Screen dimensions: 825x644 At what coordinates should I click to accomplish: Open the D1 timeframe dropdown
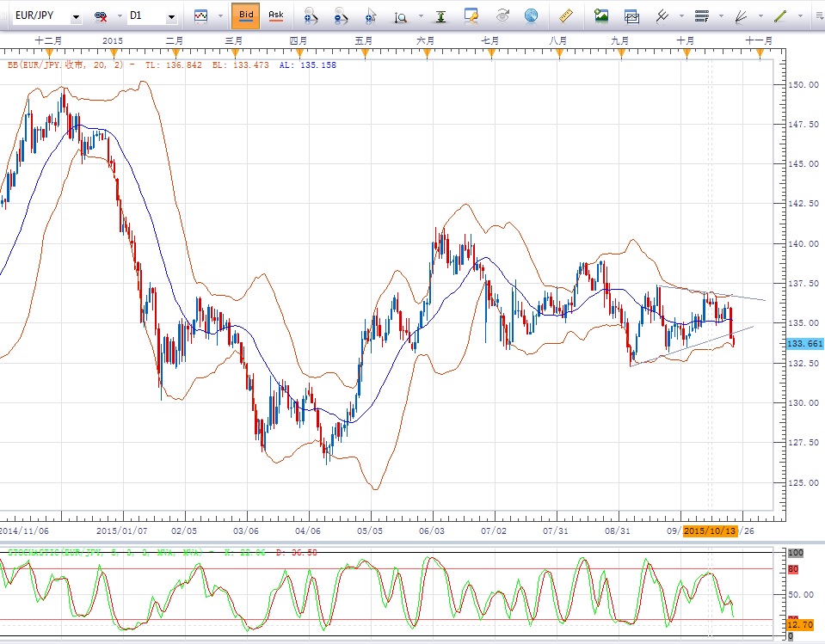tap(171, 16)
